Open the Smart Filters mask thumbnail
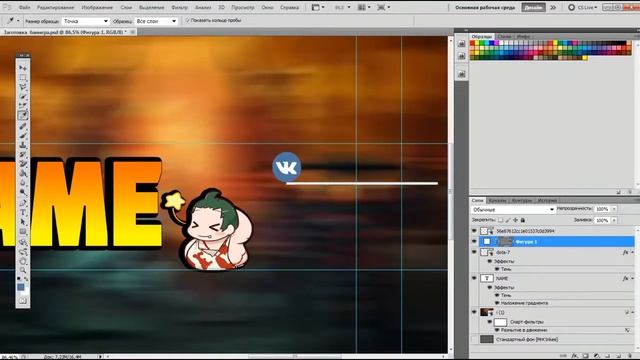 (500, 322)
